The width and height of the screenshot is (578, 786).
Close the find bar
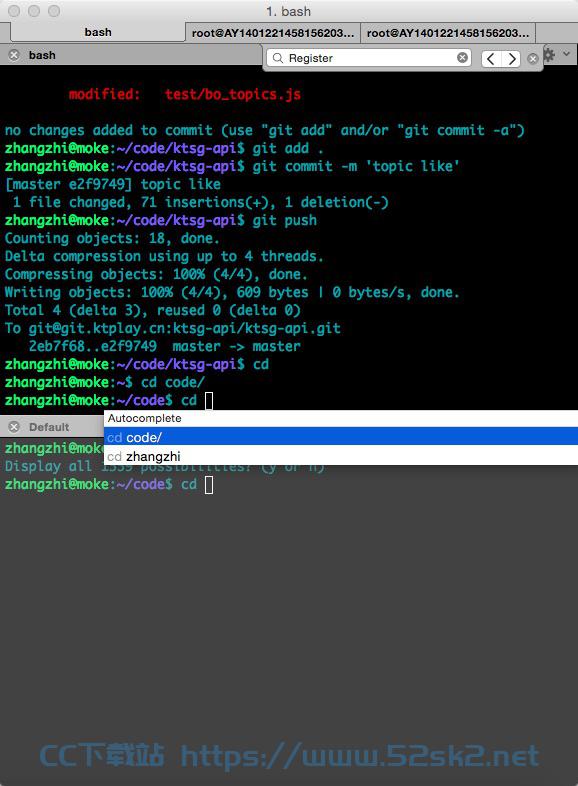click(532, 59)
